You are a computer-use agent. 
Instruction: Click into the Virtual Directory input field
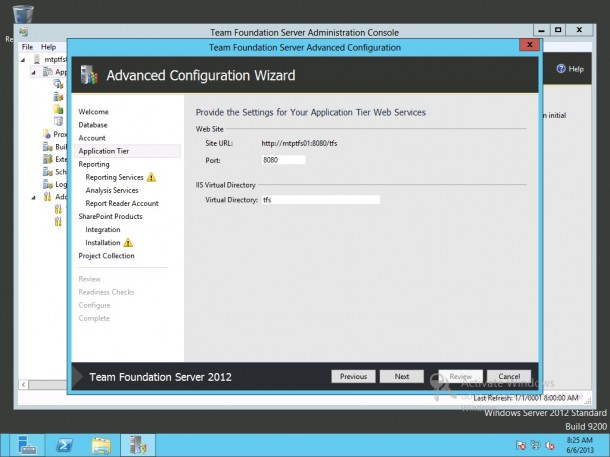click(321, 200)
